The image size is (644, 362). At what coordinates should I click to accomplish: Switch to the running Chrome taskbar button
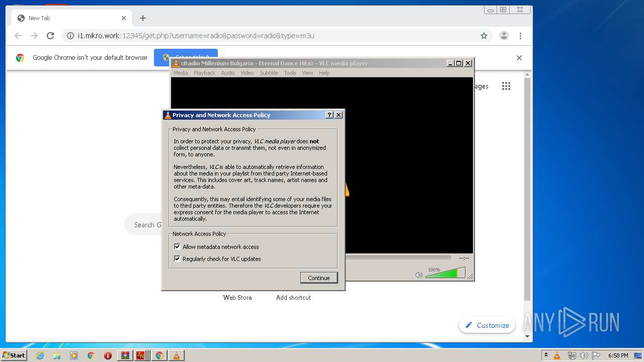coord(159,355)
